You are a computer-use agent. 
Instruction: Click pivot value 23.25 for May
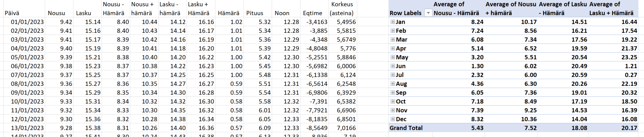click(613, 57)
